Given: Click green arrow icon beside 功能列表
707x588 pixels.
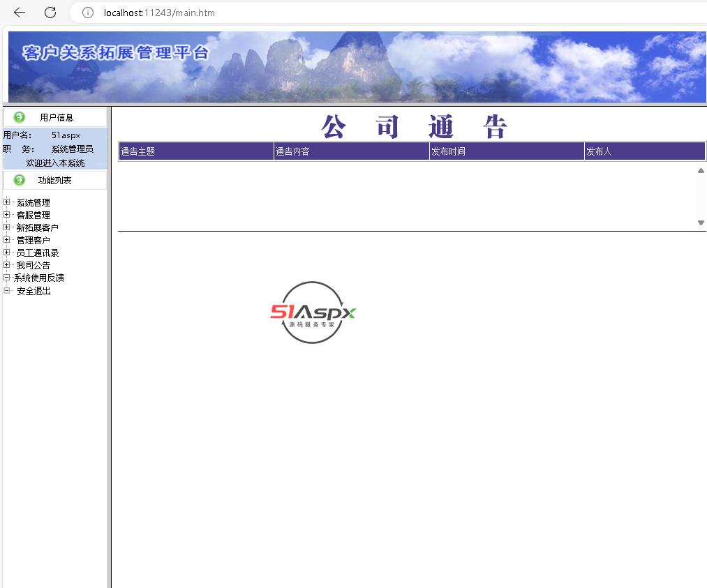Looking at the screenshot, I should [x=20, y=180].
